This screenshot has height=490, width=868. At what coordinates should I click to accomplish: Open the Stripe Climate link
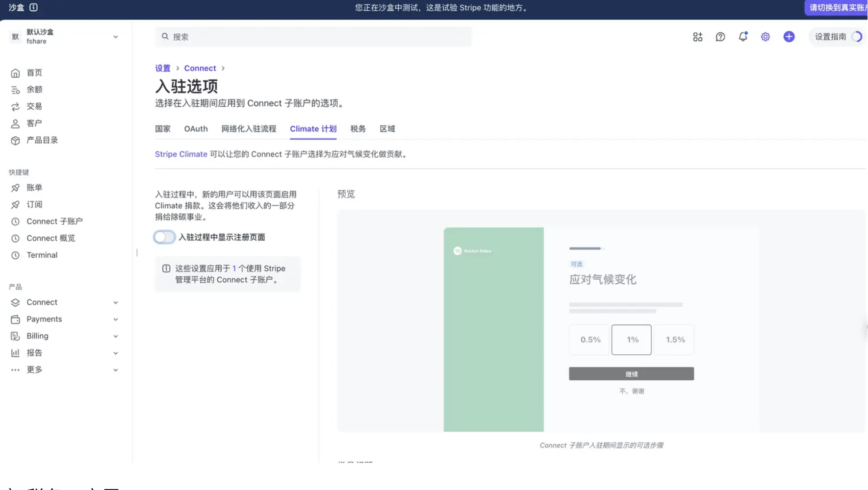pyautogui.click(x=181, y=154)
